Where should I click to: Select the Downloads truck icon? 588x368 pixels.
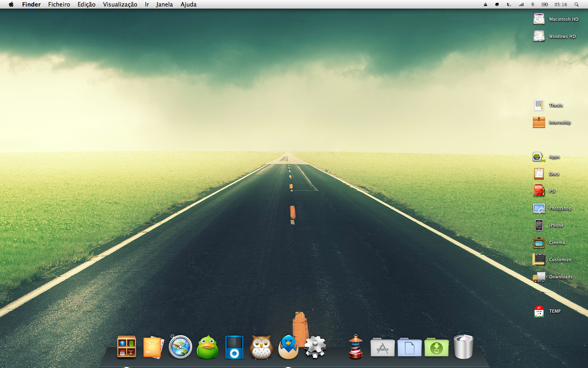pyautogui.click(x=539, y=277)
